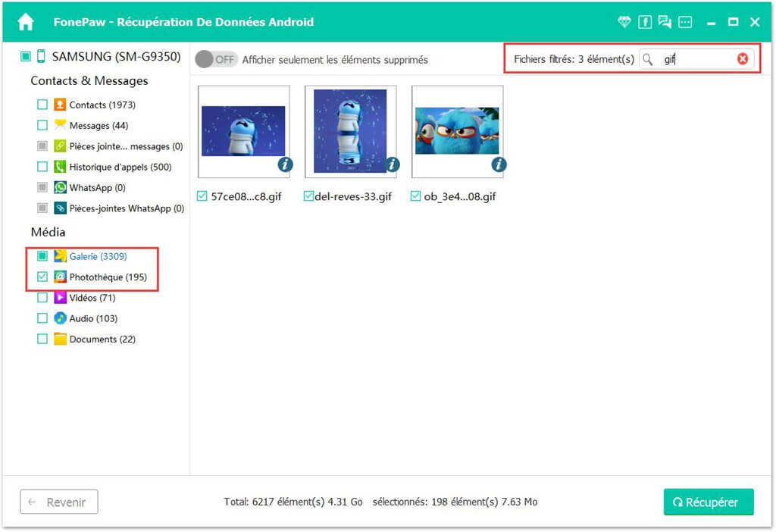Show info for 57ce08...c8.gif

pyautogui.click(x=285, y=164)
